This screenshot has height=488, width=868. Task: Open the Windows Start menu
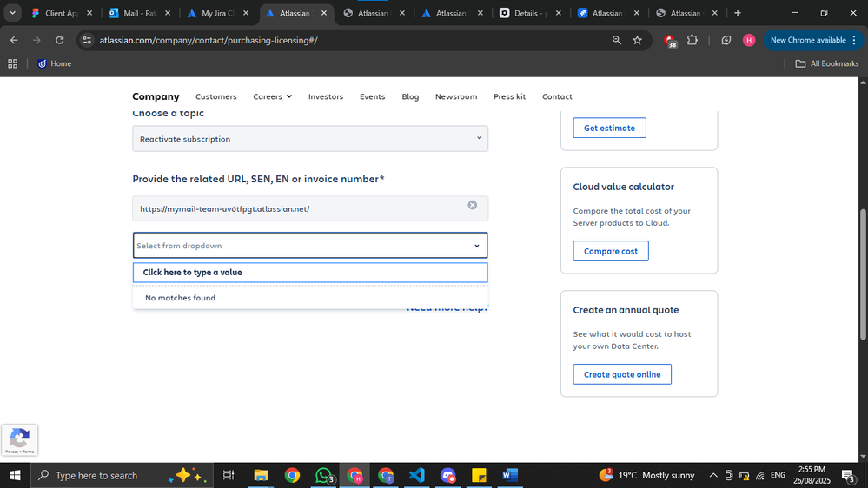click(15, 475)
